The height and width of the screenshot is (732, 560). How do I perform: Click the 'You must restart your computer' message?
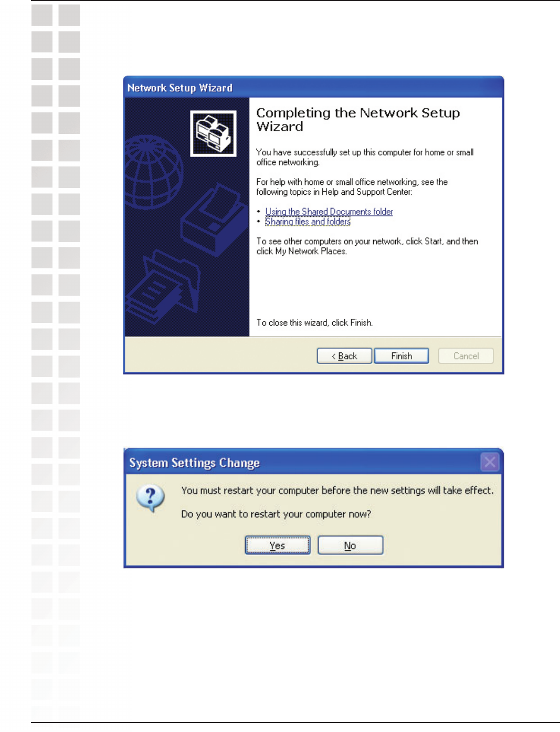click(x=337, y=490)
